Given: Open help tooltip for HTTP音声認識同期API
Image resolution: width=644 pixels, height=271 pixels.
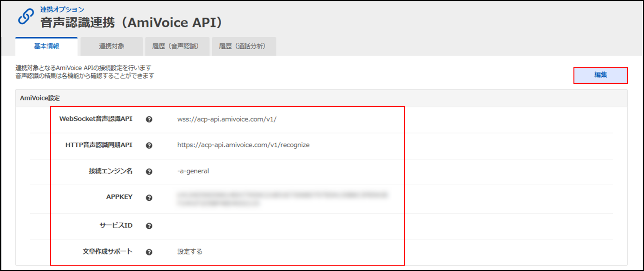Looking at the screenshot, I should 149,145.
